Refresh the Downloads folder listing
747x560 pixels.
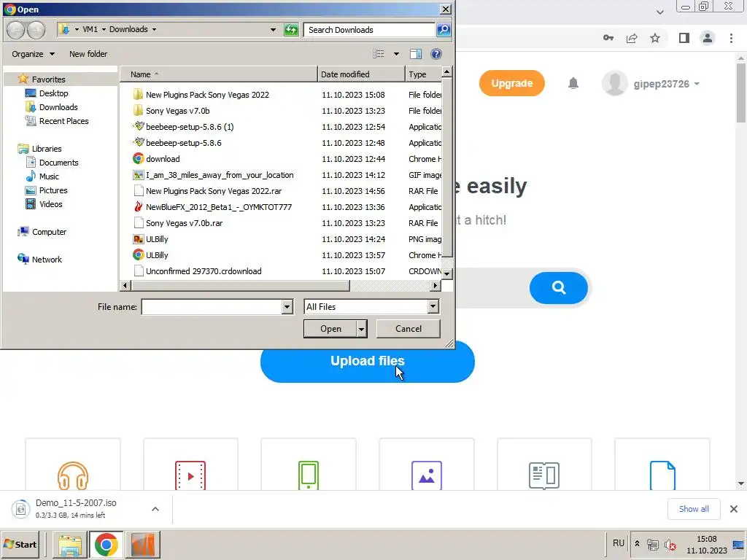point(290,29)
